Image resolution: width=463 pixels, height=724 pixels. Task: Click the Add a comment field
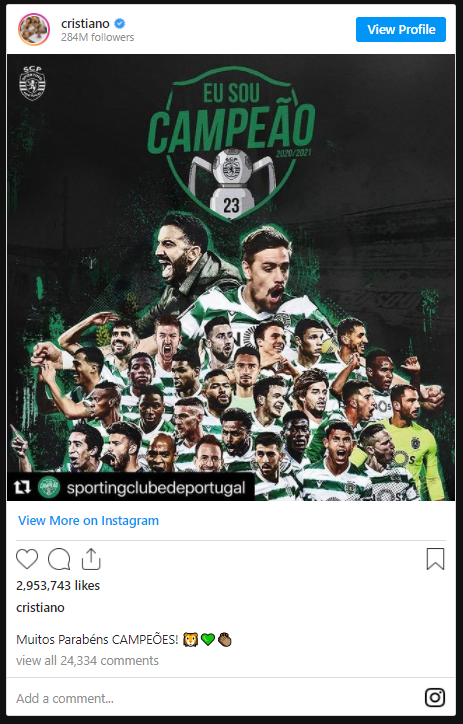(217, 698)
